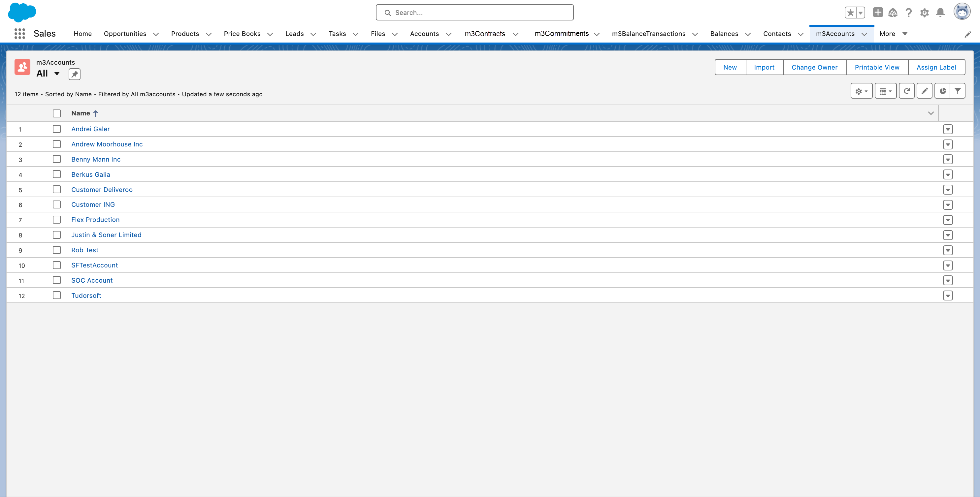Show charts panel
Image resolution: width=980 pixels, height=497 pixels.
click(x=942, y=91)
